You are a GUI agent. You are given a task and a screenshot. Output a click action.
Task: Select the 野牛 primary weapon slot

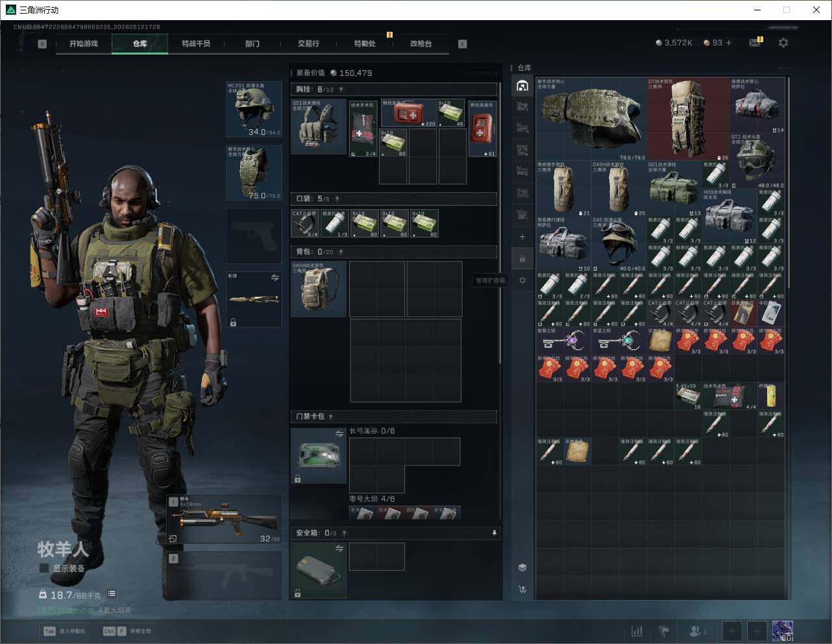click(225, 519)
